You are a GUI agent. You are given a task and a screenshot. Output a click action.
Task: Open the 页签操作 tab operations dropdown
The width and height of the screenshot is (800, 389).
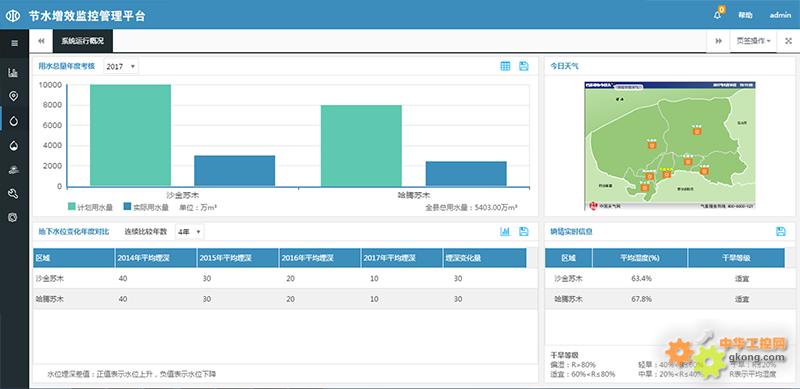(754, 41)
